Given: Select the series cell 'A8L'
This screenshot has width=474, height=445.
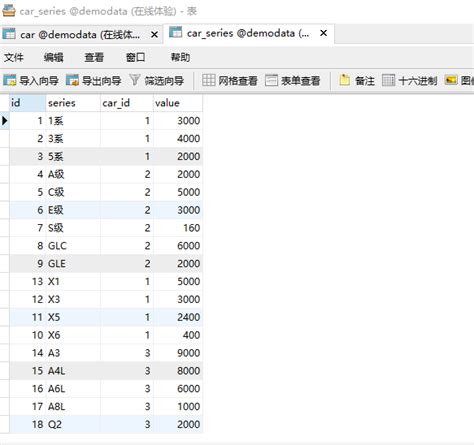Looking at the screenshot, I should pyautogui.click(x=73, y=406).
